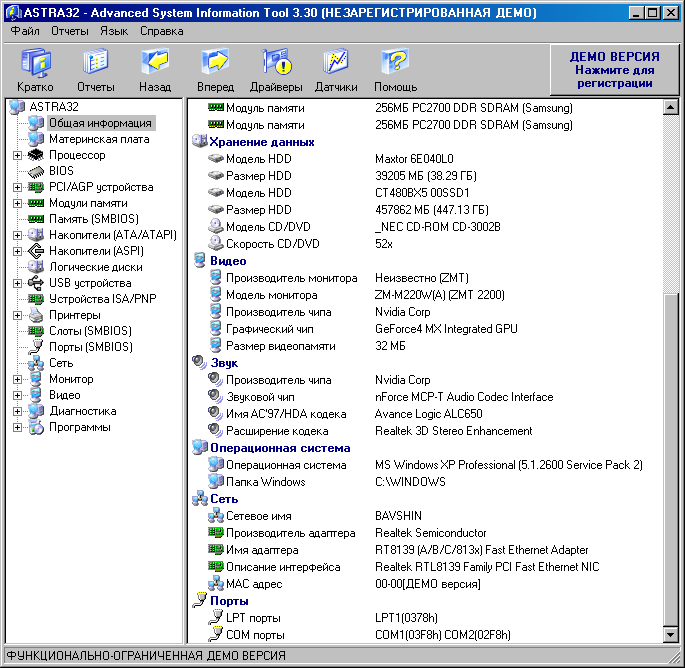The image size is (685, 668).
Task: Click the Хранение данных section icon
Action: coord(200,142)
